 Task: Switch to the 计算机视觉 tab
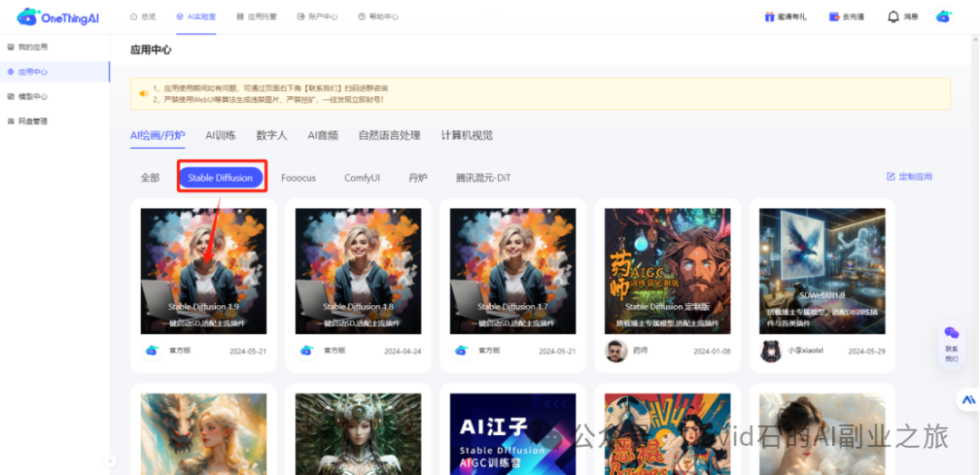click(x=467, y=135)
